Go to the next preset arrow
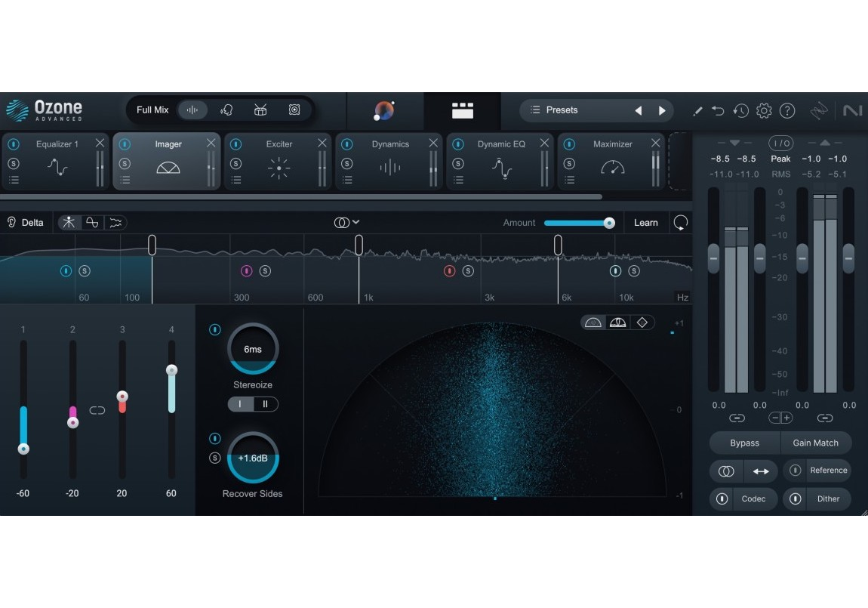Screen dimensions: 868x608 click(661, 111)
